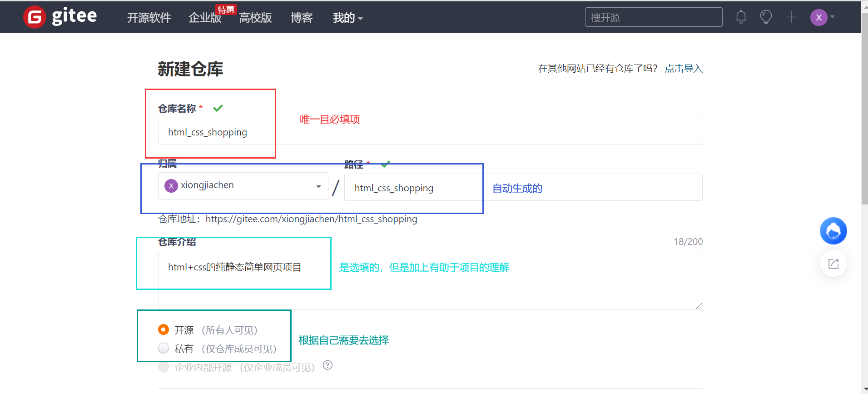Open the user avatar menu
868x394 pixels.
[x=822, y=17]
